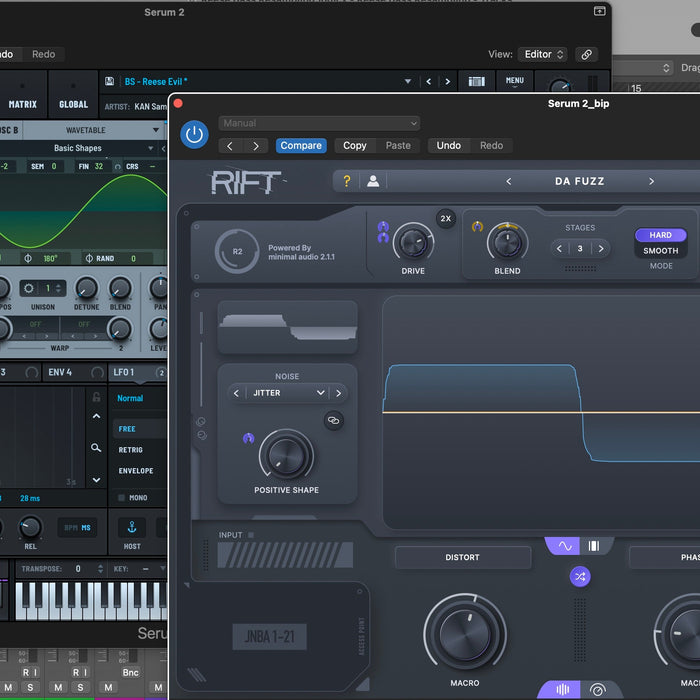Screen dimensions: 700x700
Task: Open the Manual preset dropdown
Action: point(319,123)
